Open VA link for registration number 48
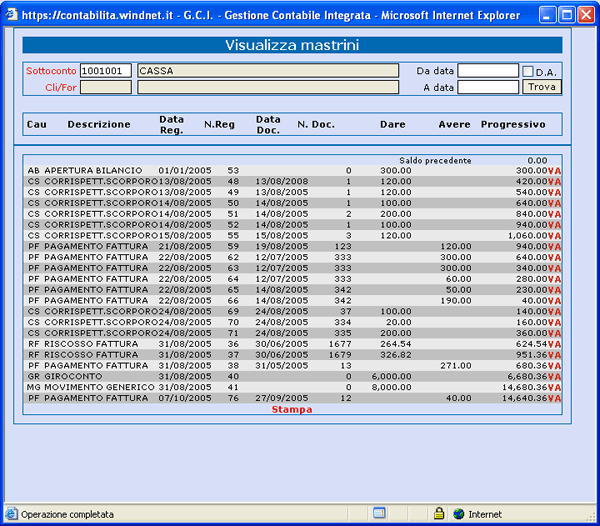 click(x=554, y=182)
